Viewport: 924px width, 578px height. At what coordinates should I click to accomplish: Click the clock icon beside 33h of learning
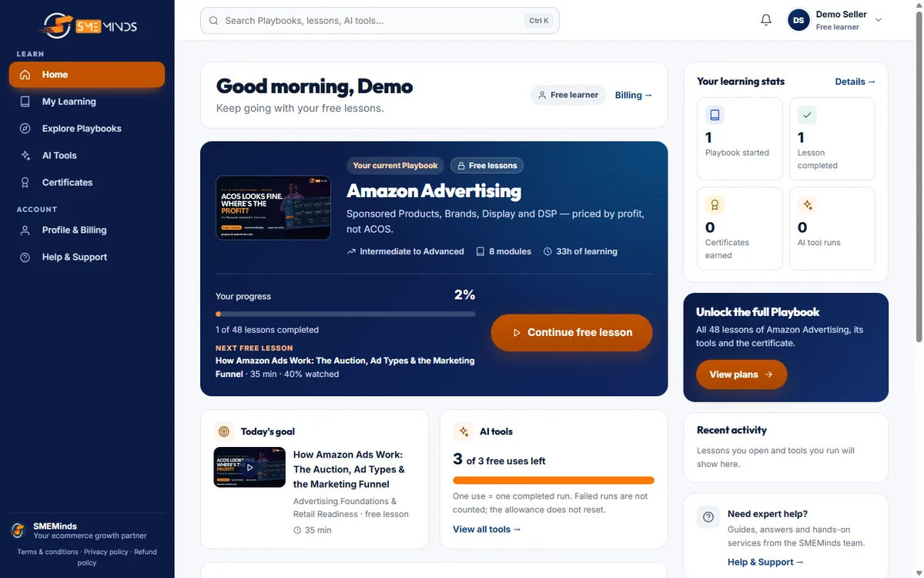click(x=547, y=251)
